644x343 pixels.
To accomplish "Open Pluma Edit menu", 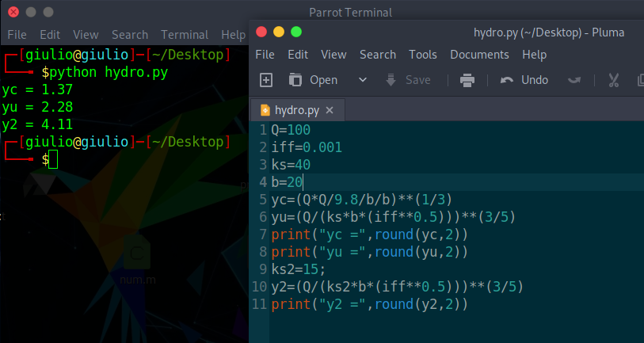I will 298,55.
